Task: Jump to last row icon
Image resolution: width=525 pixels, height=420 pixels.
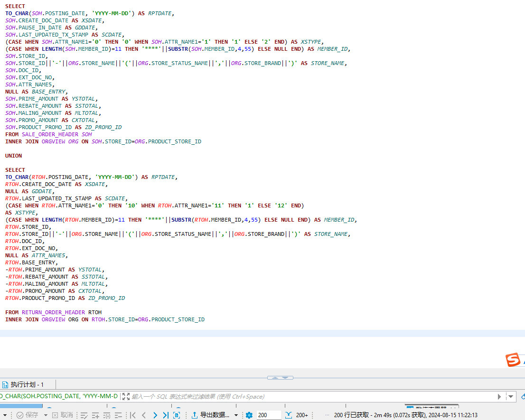Action: coord(166,415)
